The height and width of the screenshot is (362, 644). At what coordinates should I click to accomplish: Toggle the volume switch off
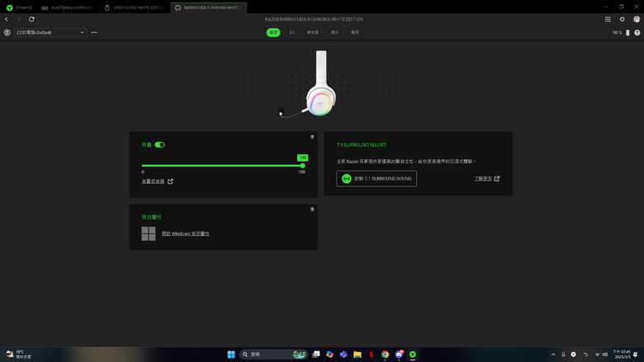pyautogui.click(x=160, y=145)
